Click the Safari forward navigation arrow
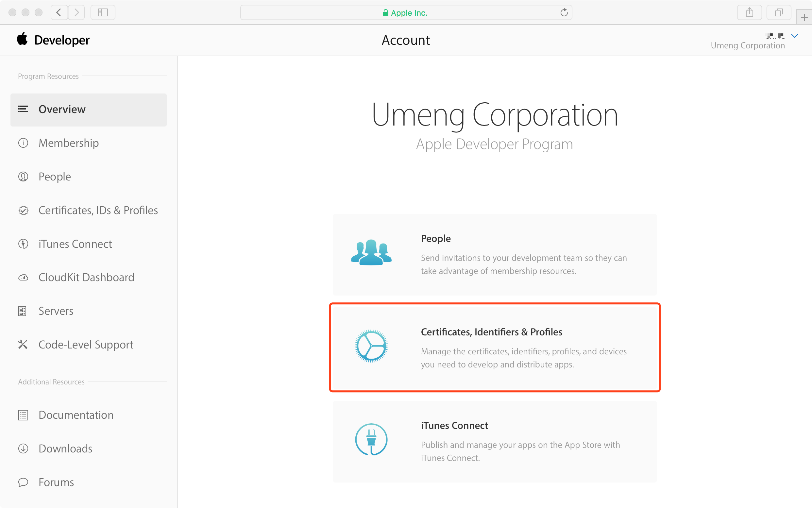 click(76, 12)
